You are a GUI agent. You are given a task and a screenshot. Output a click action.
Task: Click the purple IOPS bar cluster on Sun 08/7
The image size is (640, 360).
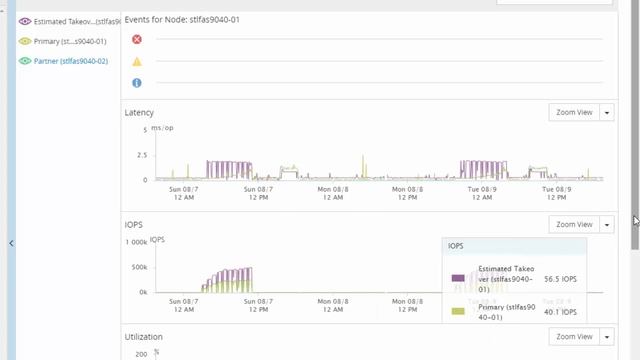(x=227, y=280)
